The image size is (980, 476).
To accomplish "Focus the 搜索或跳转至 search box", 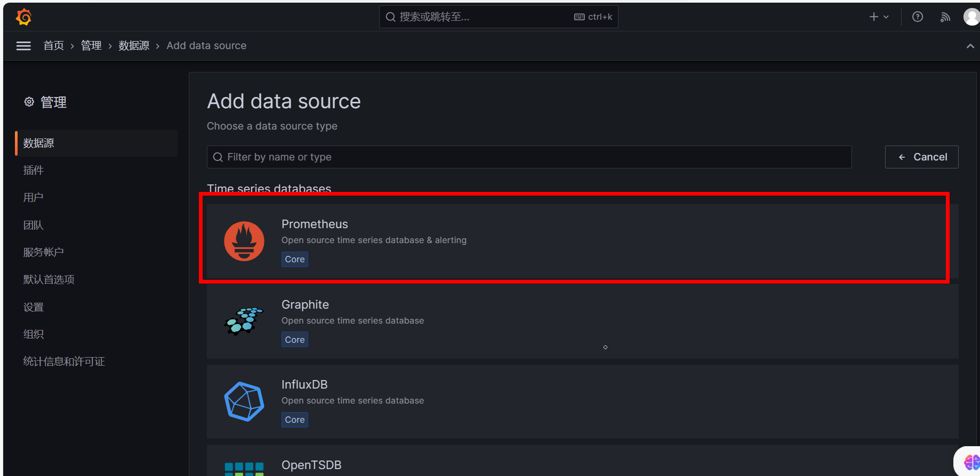I will (x=499, y=17).
